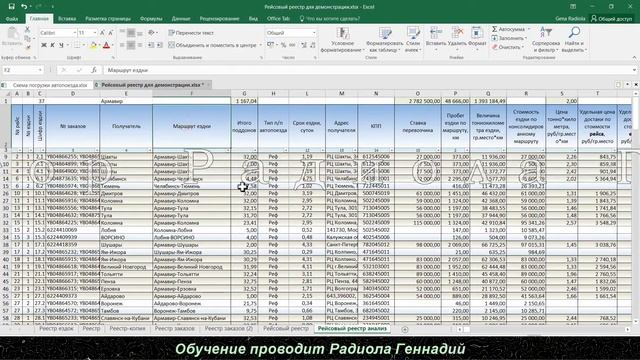The image size is (640, 360).
Task: Click the Cut scissors icon
Action: click(x=27, y=30)
